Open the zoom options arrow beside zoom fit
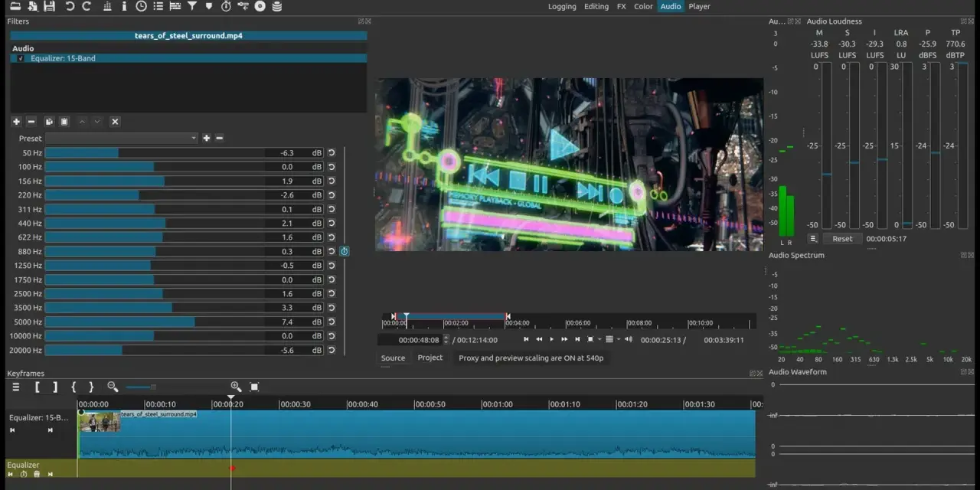 coord(598,339)
